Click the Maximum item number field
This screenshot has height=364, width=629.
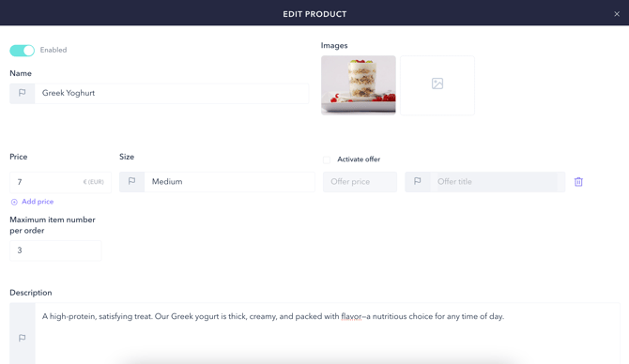pyautogui.click(x=55, y=250)
